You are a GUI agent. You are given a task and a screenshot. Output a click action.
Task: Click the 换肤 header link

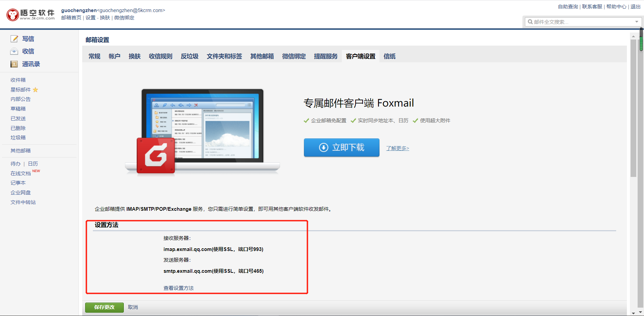click(105, 18)
